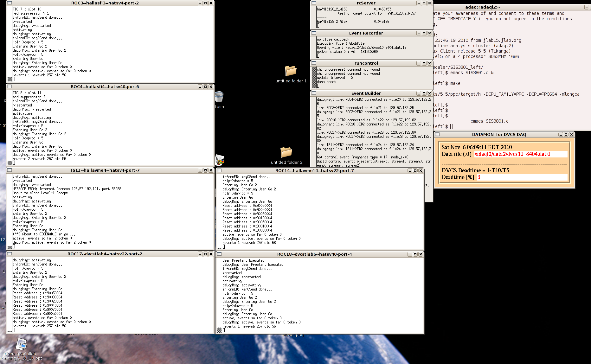Click the Event Builder title bar
Screen dimensions: 591x364
(366, 93)
